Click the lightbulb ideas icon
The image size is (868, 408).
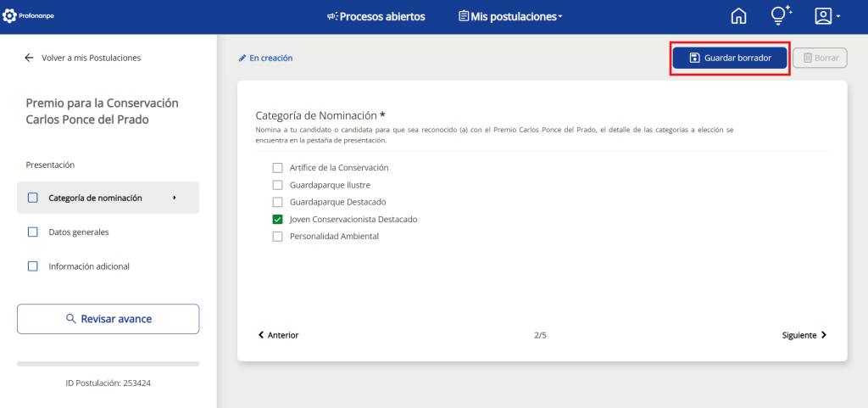(x=780, y=15)
